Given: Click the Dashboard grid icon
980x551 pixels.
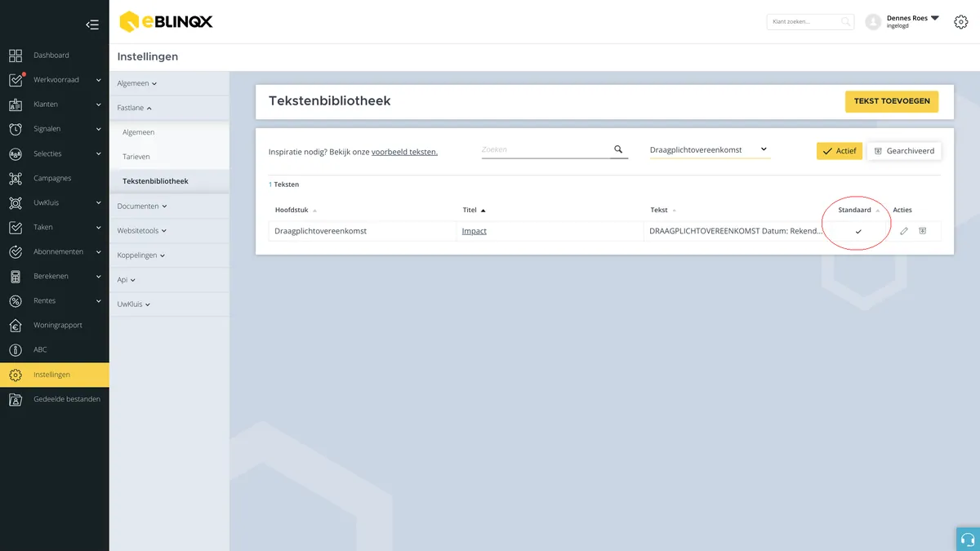Looking at the screenshot, I should 16,56.
